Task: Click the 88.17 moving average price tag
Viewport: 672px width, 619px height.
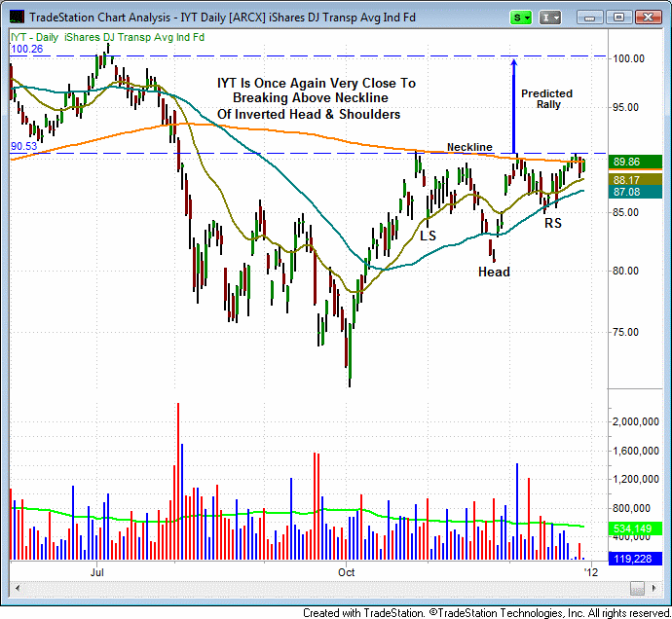Action: tap(635, 180)
